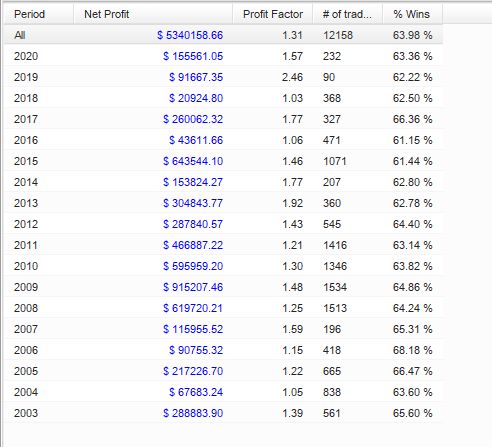Open the $ 287840.57 net profit link
The height and width of the screenshot is (447, 492).
click(193, 224)
